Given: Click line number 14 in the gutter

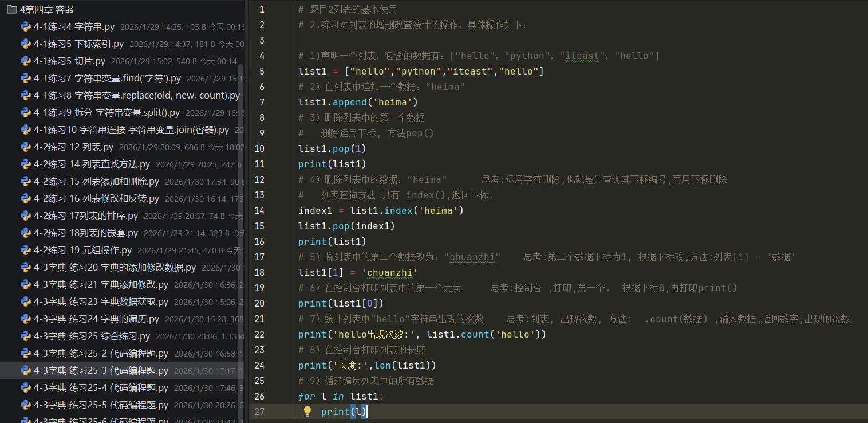Looking at the screenshot, I should pyautogui.click(x=259, y=210).
